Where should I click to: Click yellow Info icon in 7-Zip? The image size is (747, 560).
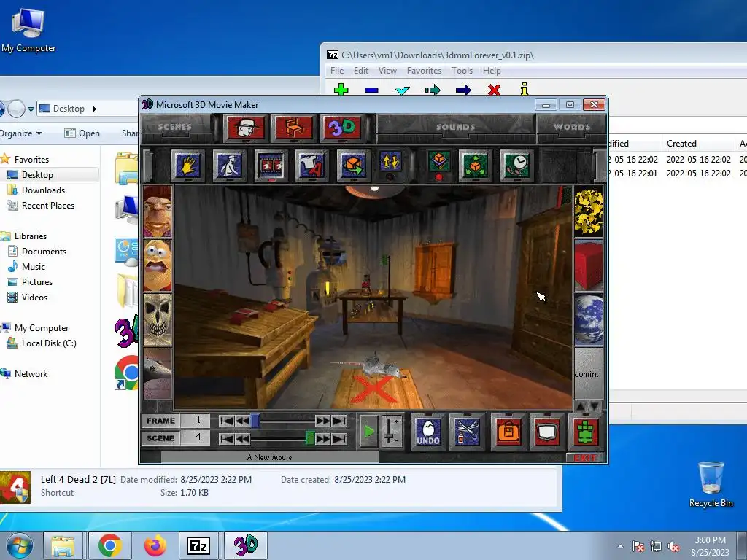(525, 88)
